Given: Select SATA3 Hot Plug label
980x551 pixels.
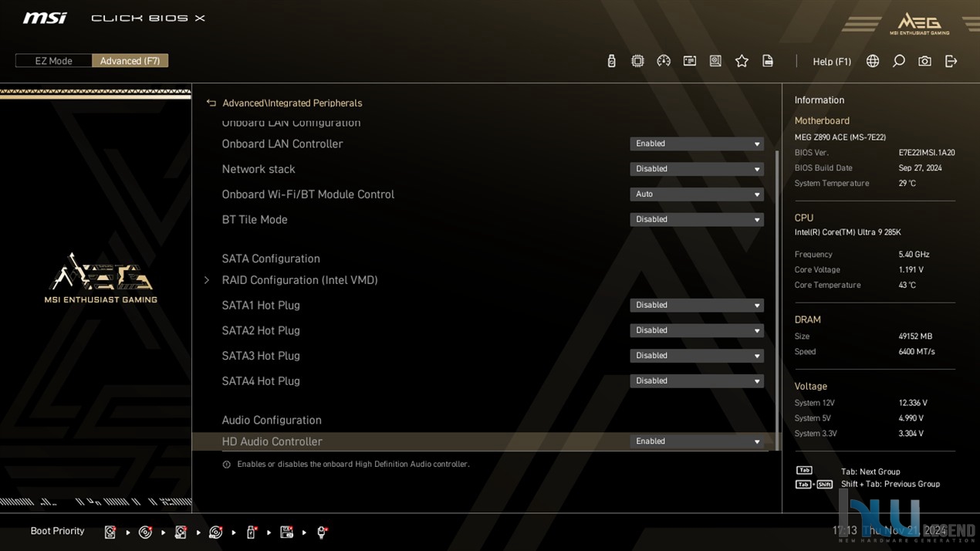Looking at the screenshot, I should 261,356.
